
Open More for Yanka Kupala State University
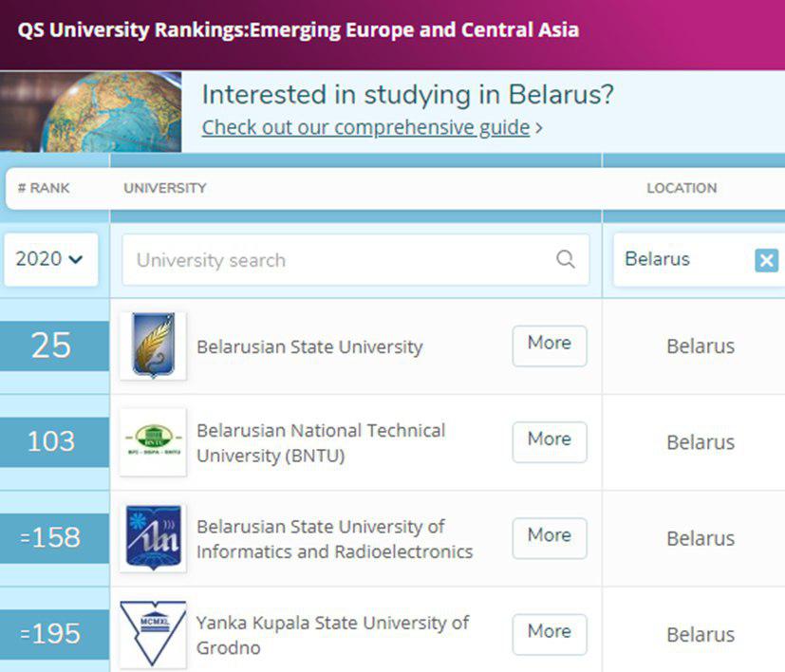(550, 634)
